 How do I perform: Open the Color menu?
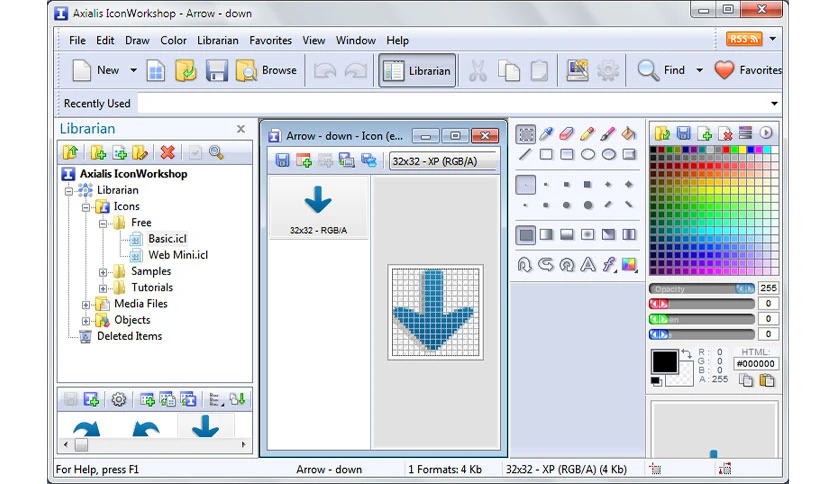pos(173,41)
